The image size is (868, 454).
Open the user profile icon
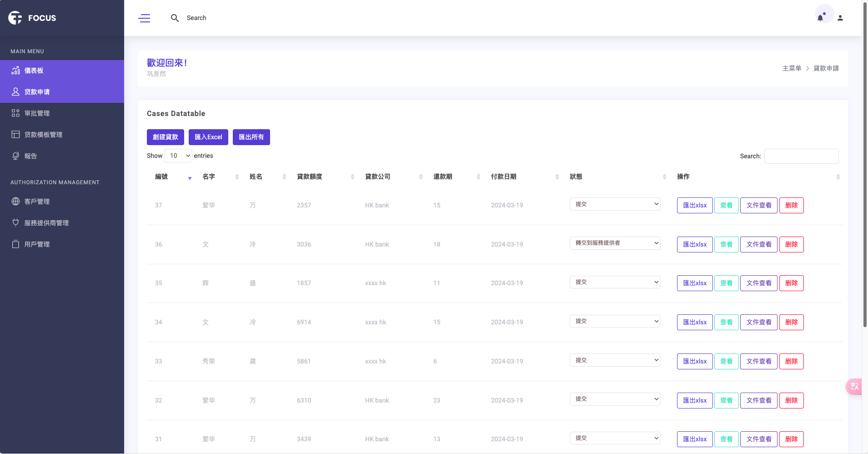[x=840, y=18]
